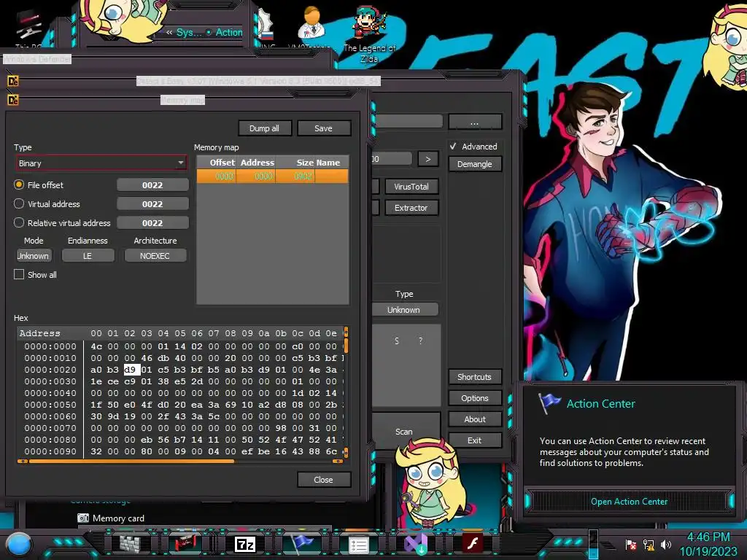Click the red computer taskbar icon
This screenshot has height=560, width=747.
point(186,543)
